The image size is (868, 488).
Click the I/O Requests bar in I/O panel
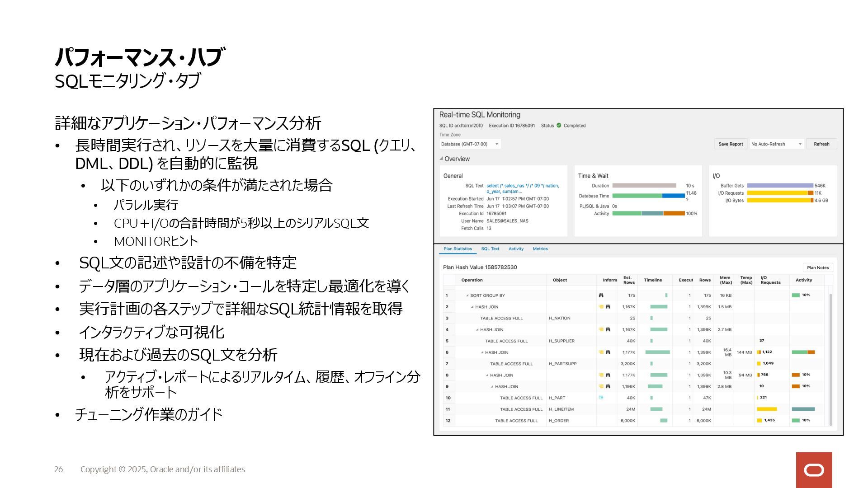coord(780,193)
